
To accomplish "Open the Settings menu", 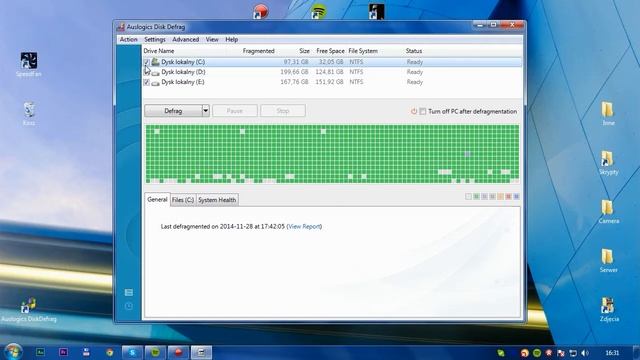I will coord(155,40).
